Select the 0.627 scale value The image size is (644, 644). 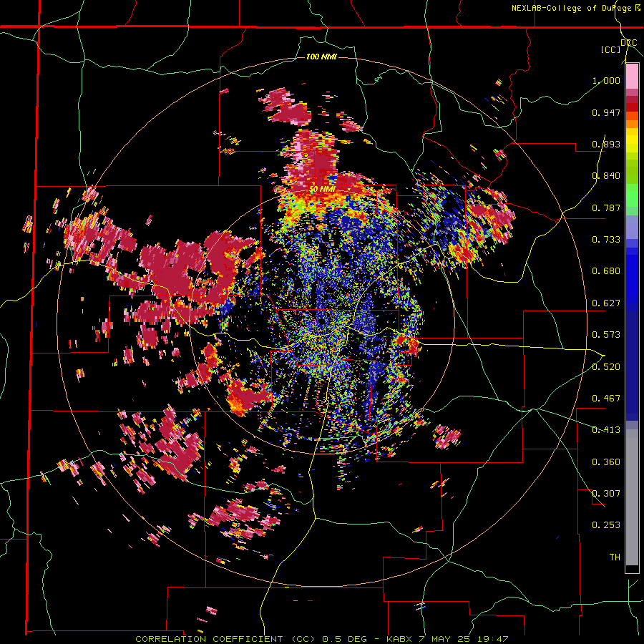point(606,303)
